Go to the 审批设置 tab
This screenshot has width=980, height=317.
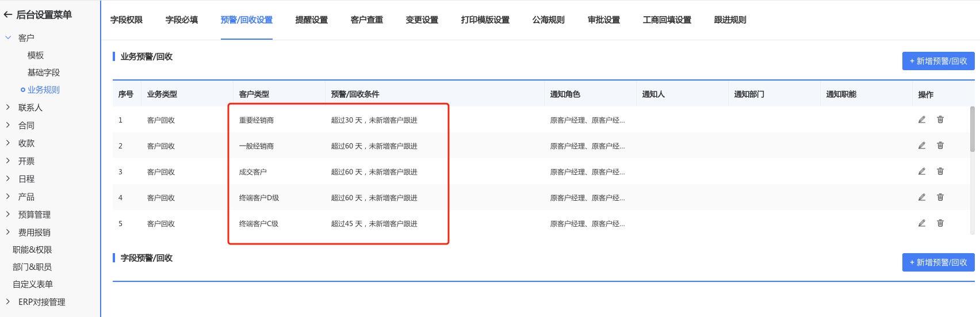(x=604, y=20)
